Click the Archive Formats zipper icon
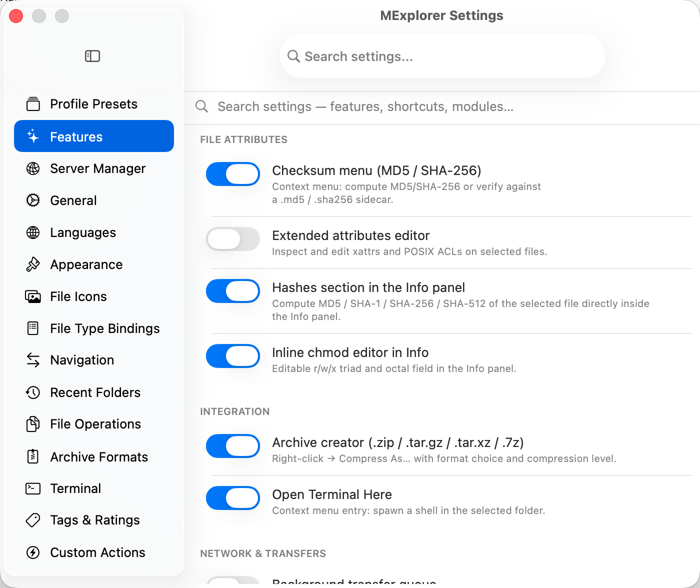Viewport: 700px width, 588px height. click(33, 456)
